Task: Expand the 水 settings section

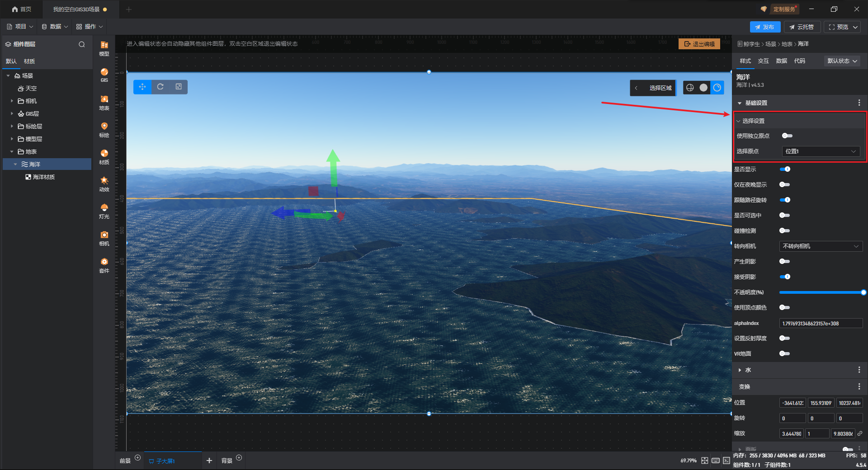Action: [x=740, y=370]
